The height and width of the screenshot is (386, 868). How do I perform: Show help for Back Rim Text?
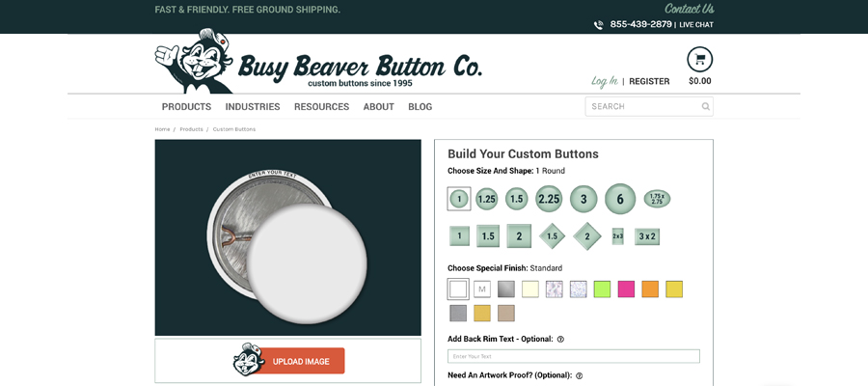pos(560,340)
